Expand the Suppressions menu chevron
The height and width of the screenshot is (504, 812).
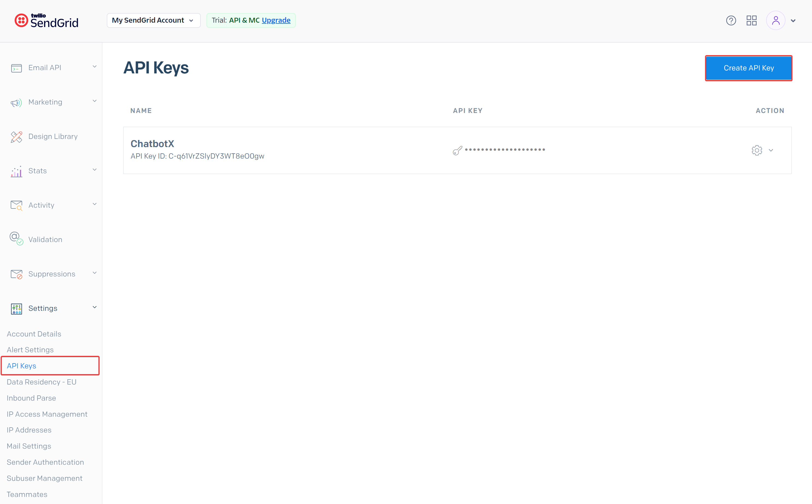(x=95, y=273)
